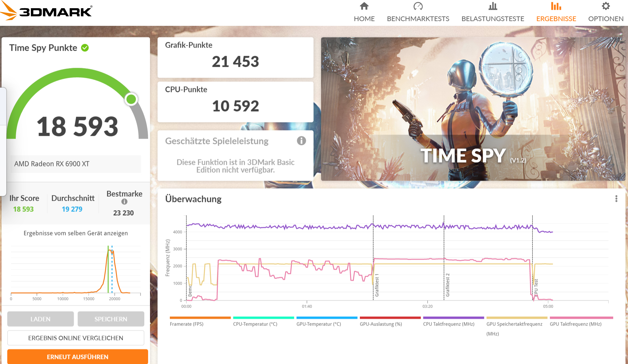Toggle the Framerate (FPS) legend entry
This screenshot has width=628, height=364.
[187, 324]
